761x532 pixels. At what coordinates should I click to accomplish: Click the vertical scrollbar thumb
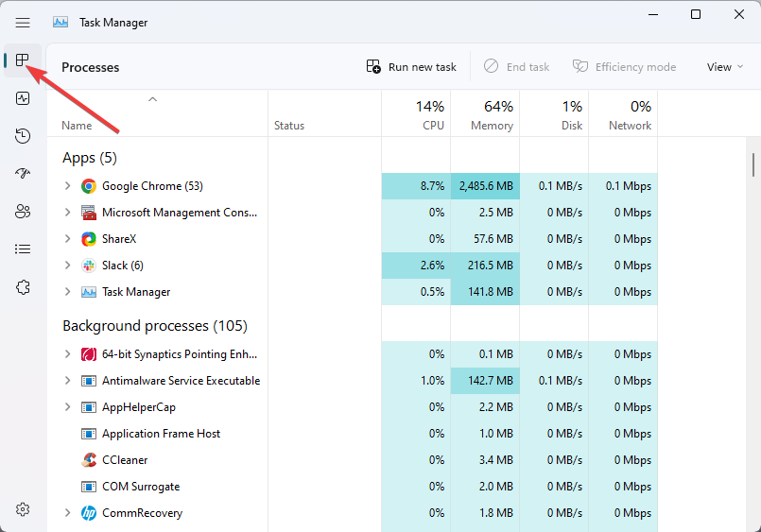[x=753, y=164]
